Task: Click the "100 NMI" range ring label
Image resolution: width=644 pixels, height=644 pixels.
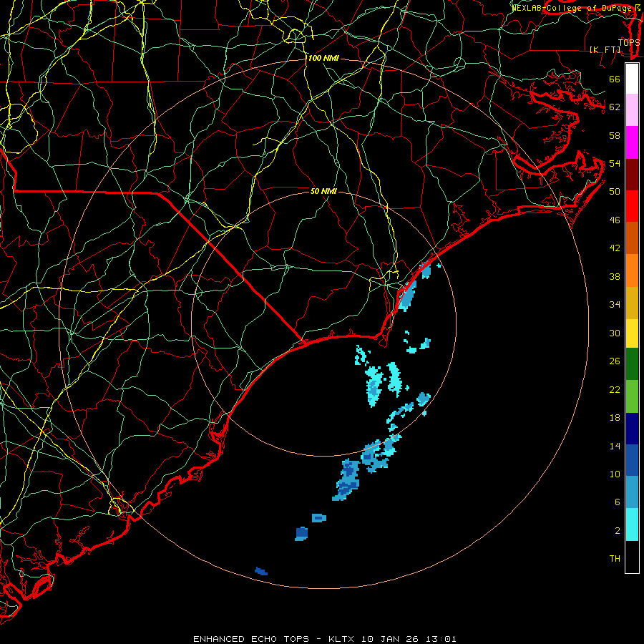Action: (323, 59)
